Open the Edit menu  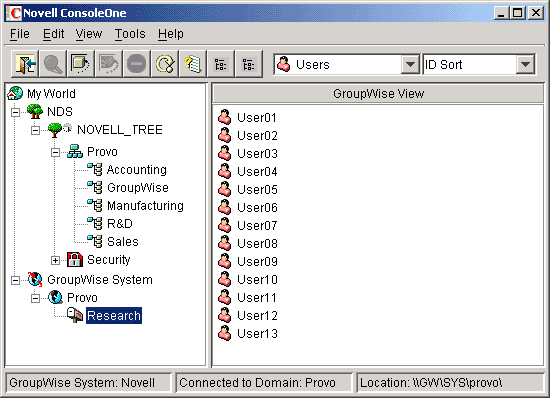click(53, 34)
